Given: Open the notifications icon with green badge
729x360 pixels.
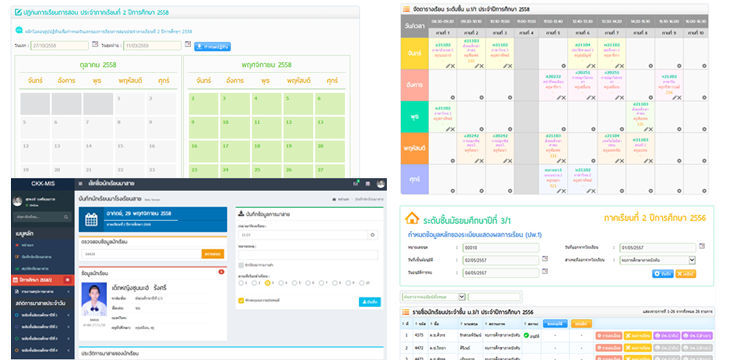Looking at the screenshot, I should tap(356, 184).
